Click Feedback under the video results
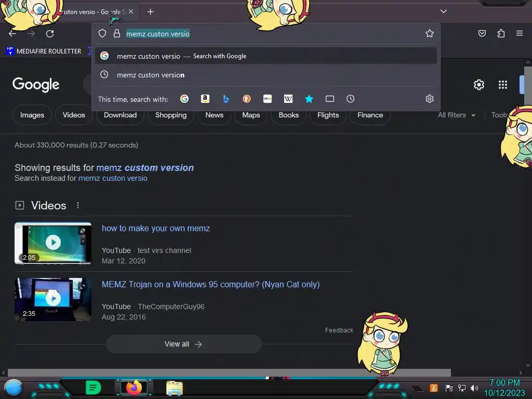The height and width of the screenshot is (399, 532). click(339, 330)
